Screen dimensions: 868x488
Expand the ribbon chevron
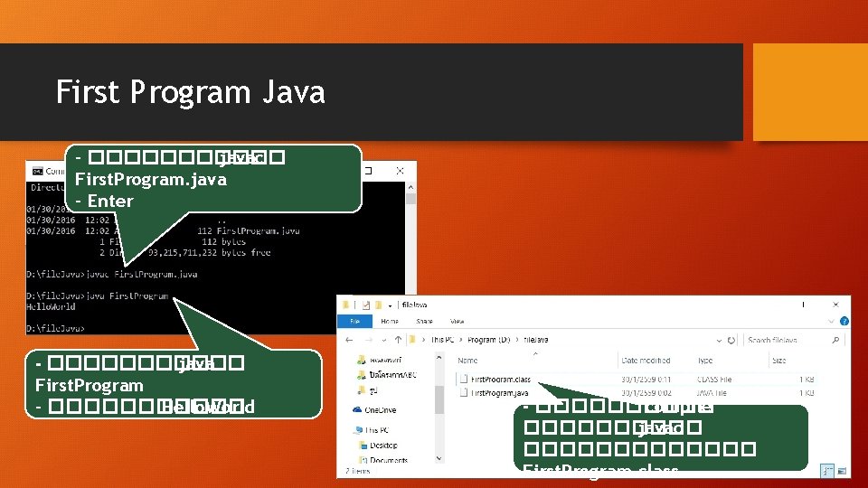[831, 322]
